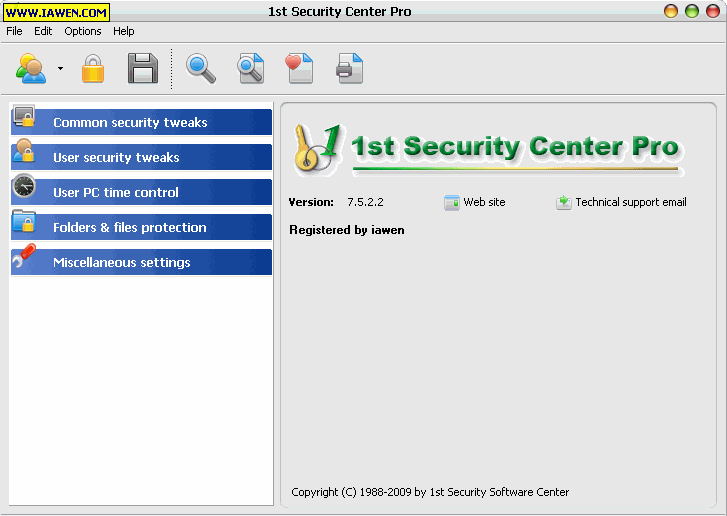Open the dropdown arrow beside the users icon
Viewport: 727px width, 516px height.
coord(60,69)
